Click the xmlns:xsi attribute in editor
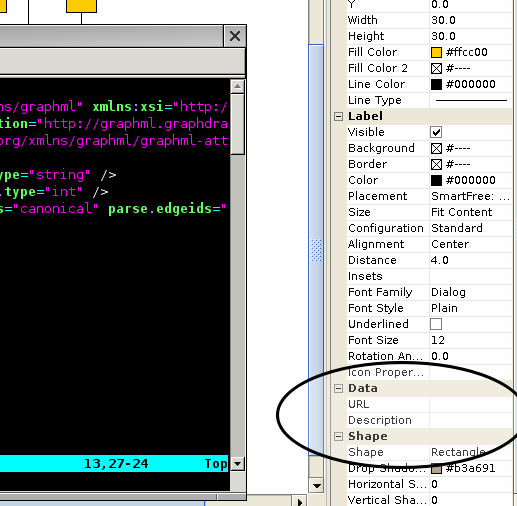 [128, 107]
